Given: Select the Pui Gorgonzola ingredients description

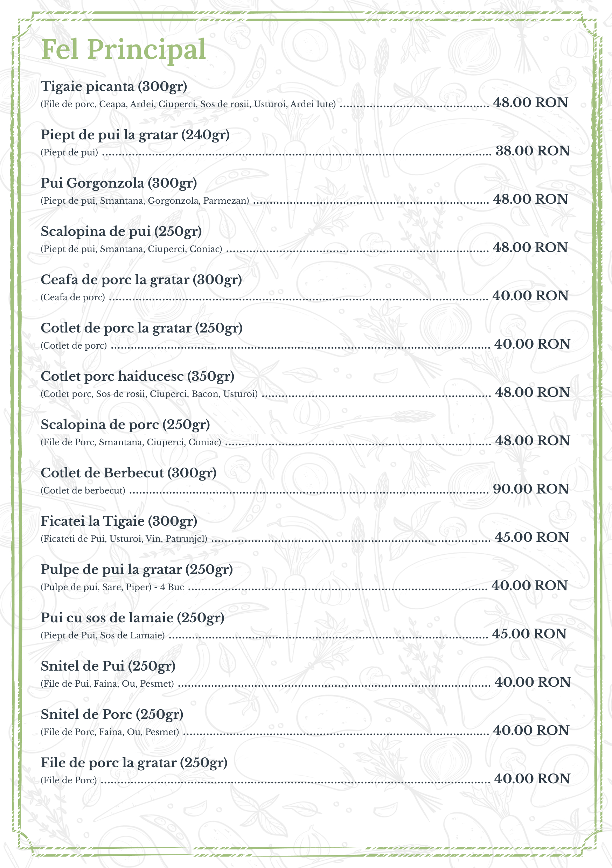Looking at the screenshot, I should pyautogui.click(x=145, y=201).
